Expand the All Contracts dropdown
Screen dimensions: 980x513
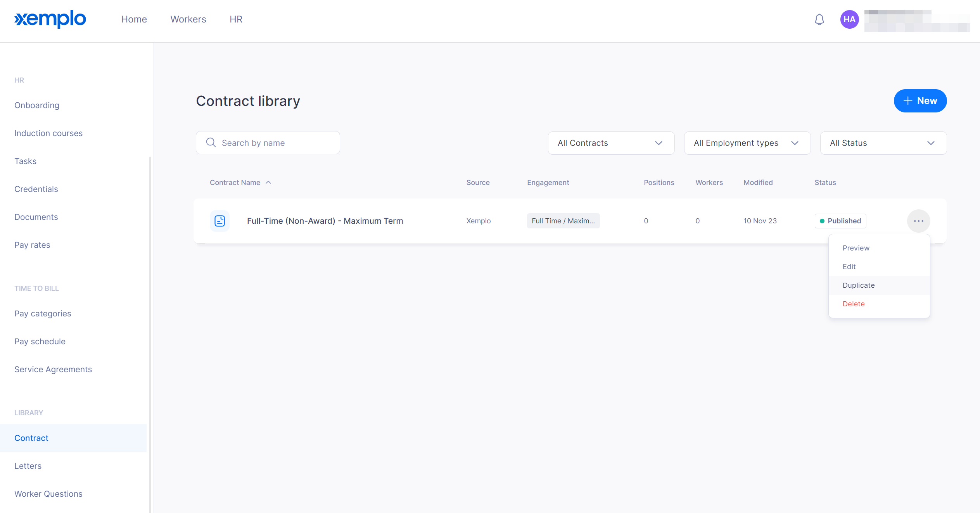[611, 143]
